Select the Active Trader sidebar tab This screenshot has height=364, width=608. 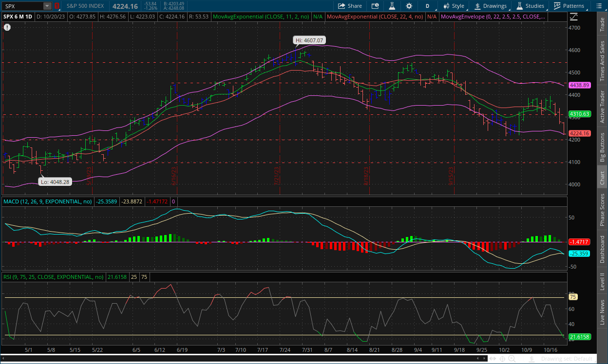pyautogui.click(x=602, y=107)
